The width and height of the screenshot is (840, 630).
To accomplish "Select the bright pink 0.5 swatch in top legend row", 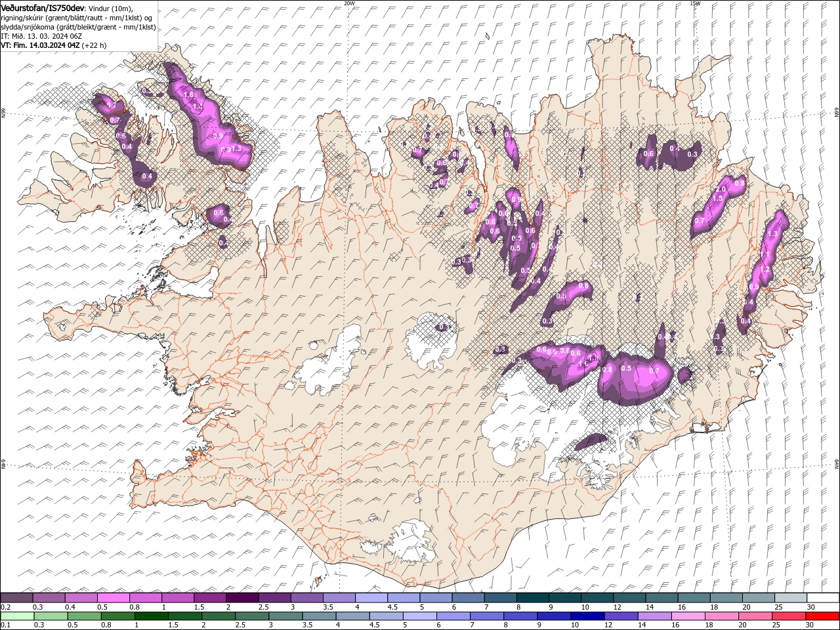I will point(113,597).
